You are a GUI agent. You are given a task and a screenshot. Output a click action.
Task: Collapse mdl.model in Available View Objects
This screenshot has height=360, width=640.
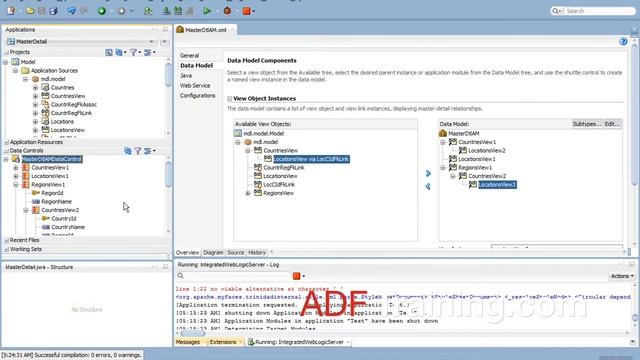tap(238, 142)
